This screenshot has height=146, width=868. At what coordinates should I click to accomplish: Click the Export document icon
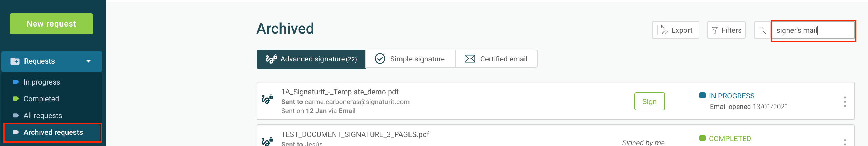tap(662, 30)
